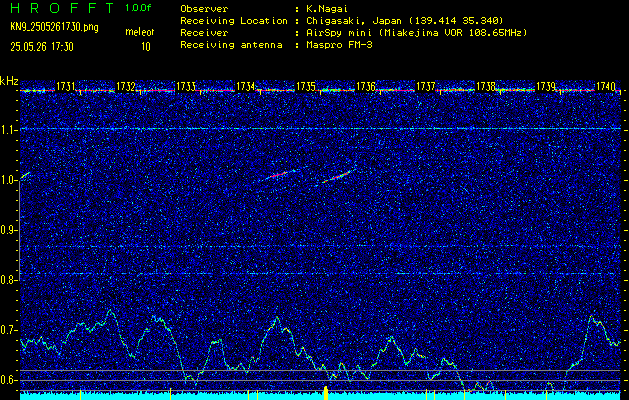
Task: Click the 1735 time marker
Action: [x=306, y=86]
